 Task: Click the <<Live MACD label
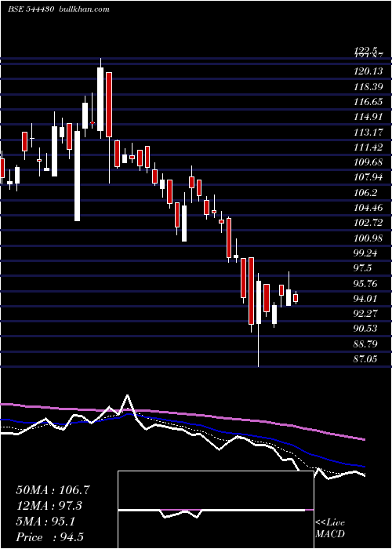pos(330,528)
